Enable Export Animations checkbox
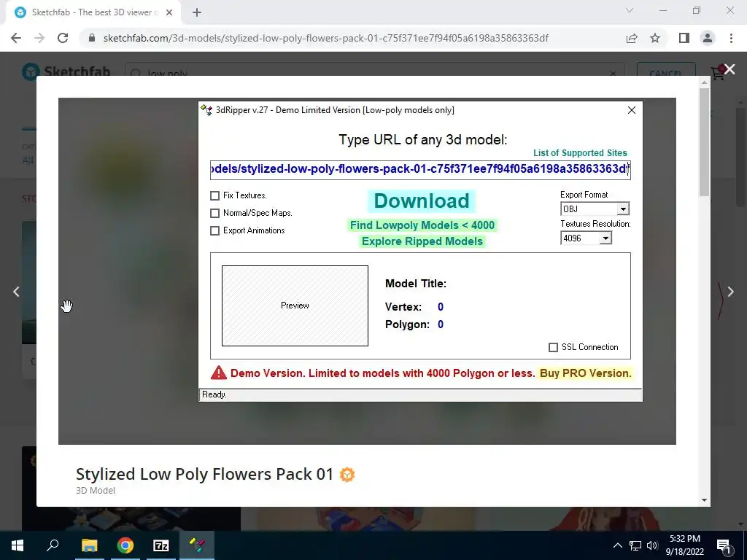This screenshot has height=560, width=747. [x=215, y=230]
